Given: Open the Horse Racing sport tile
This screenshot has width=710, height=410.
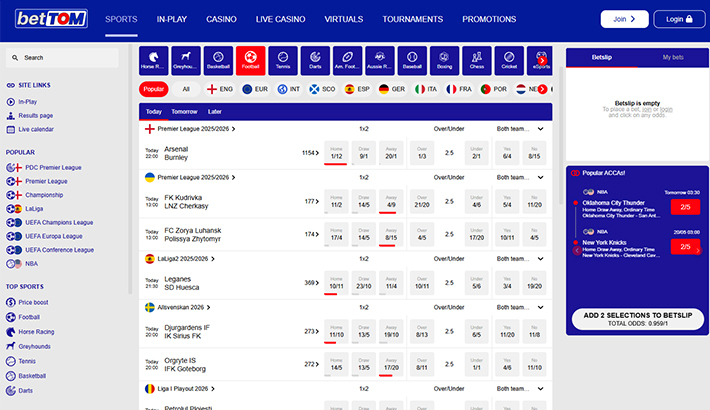Looking at the screenshot, I should (x=154, y=60).
